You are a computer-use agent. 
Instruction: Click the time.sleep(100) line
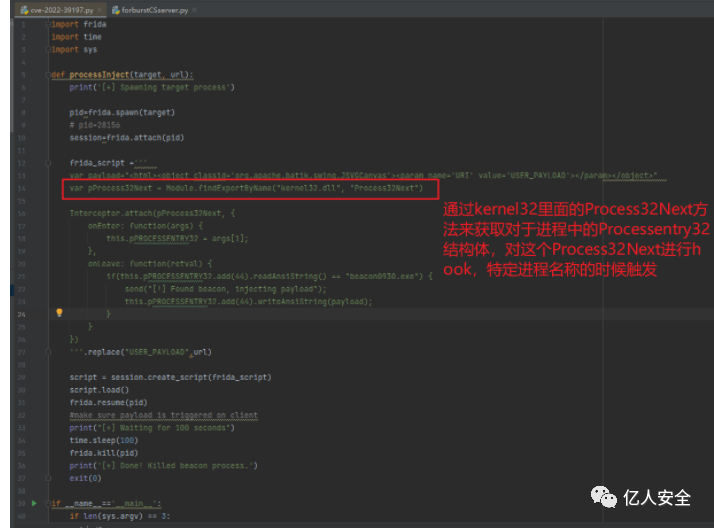tap(104, 440)
